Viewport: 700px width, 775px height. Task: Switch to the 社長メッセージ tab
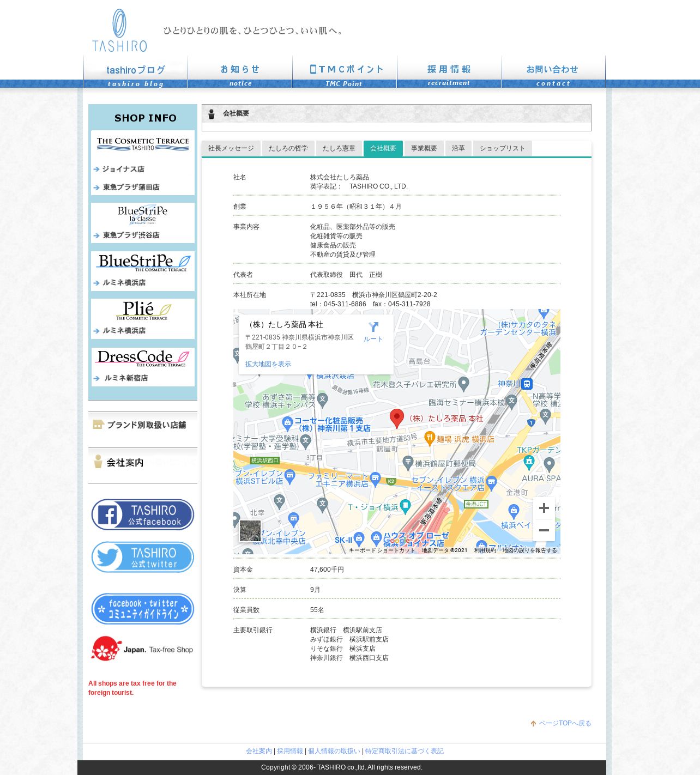pos(231,148)
